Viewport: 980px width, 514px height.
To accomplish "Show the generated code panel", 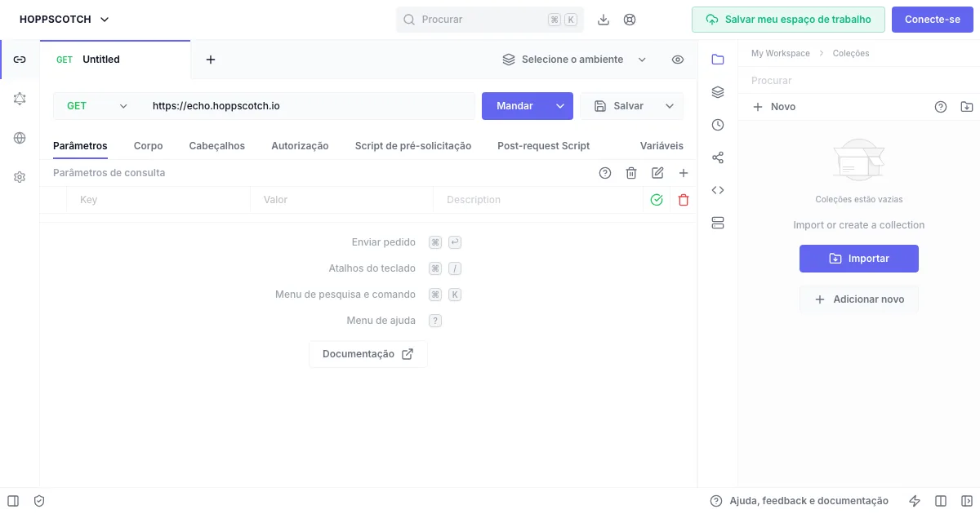I will pos(718,190).
